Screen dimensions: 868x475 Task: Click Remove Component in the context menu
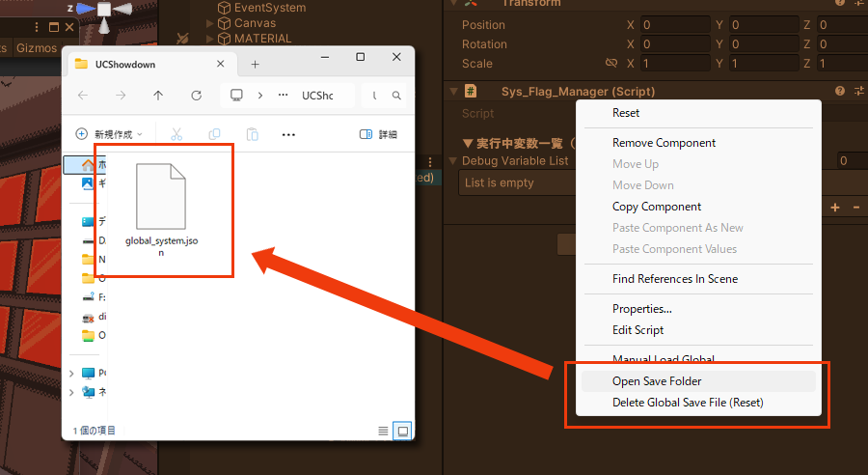[x=664, y=143]
